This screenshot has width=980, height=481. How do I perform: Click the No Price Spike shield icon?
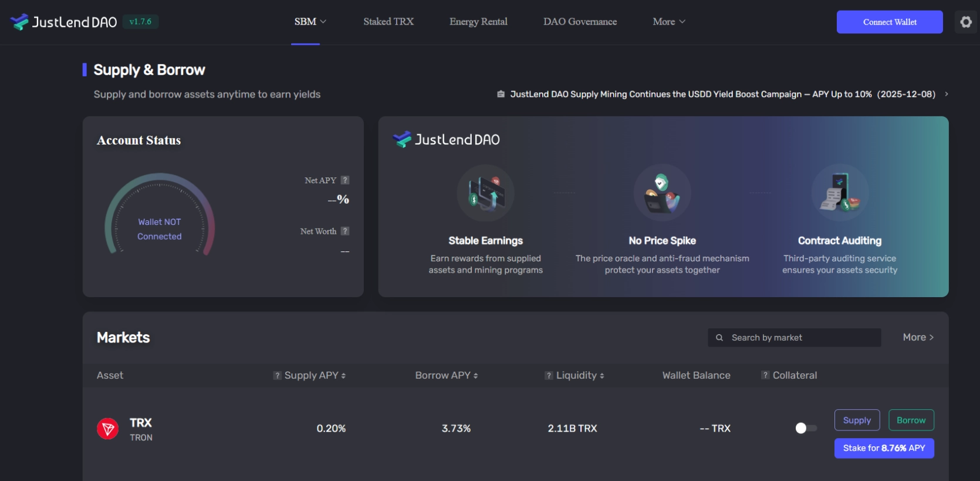tap(662, 193)
